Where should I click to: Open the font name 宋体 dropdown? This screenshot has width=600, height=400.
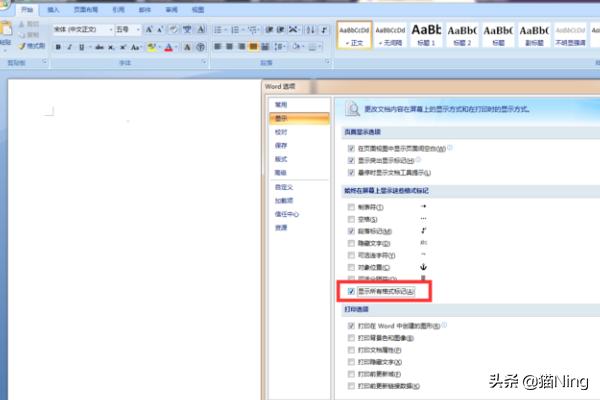tap(111, 29)
